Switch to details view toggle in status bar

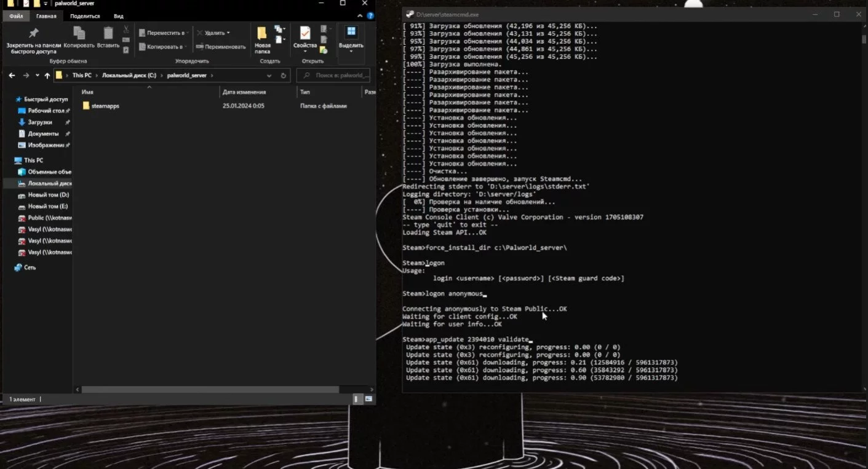point(357,399)
